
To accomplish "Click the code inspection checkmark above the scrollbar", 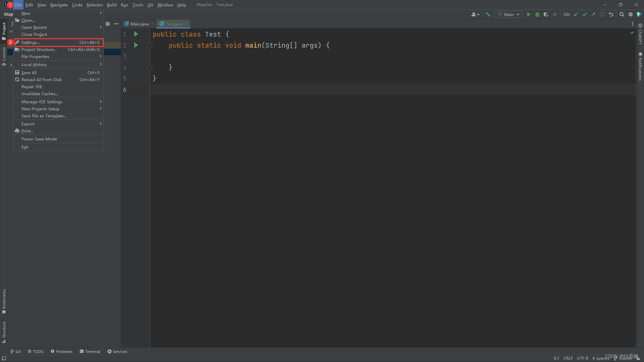I will pyautogui.click(x=632, y=33).
